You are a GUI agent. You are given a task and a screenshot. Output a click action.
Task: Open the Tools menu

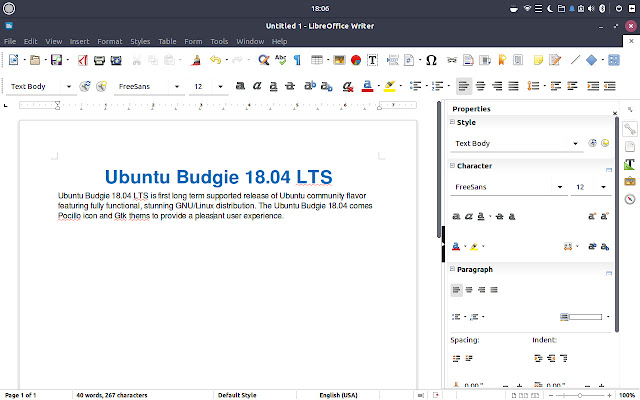[x=219, y=41]
